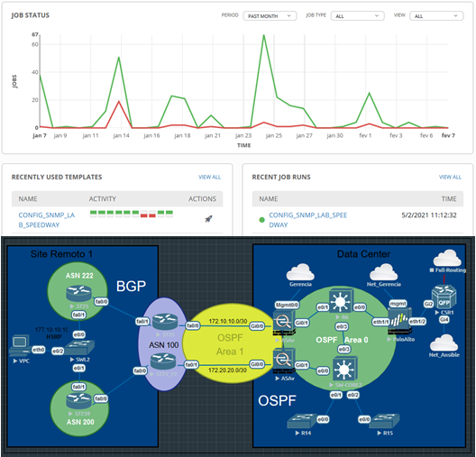The height and width of the screenshot is (457, 476).
Task: Select the Net_Ansible cloud node
Action: point(444,343)
